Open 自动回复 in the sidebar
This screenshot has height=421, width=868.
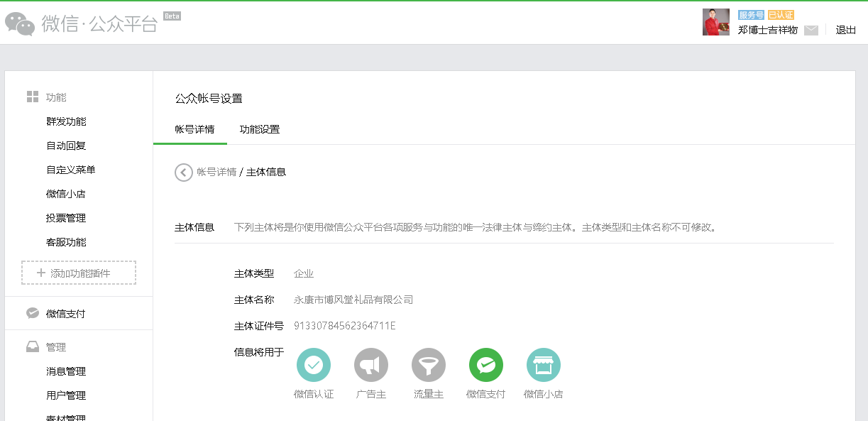pos(66,146)
